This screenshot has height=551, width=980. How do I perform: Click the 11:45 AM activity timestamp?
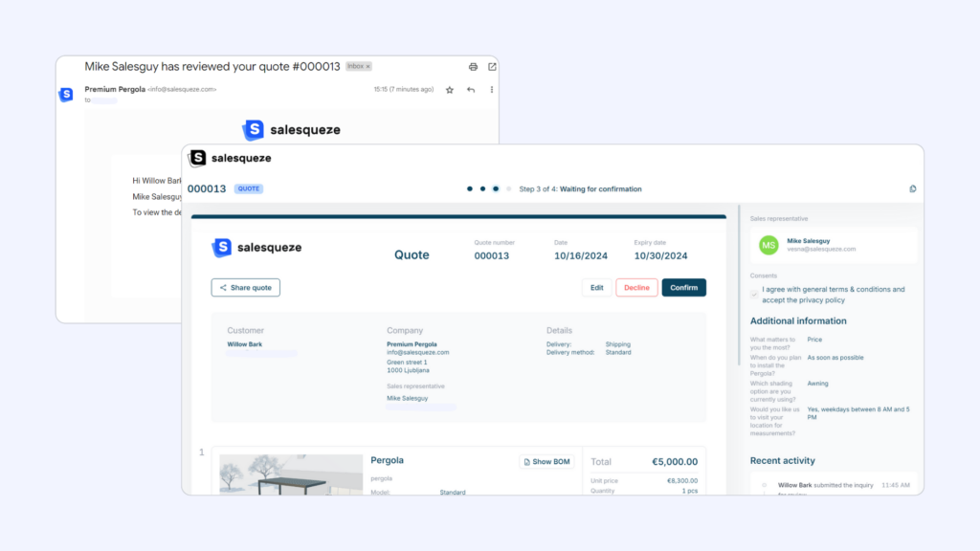point(896,485)
